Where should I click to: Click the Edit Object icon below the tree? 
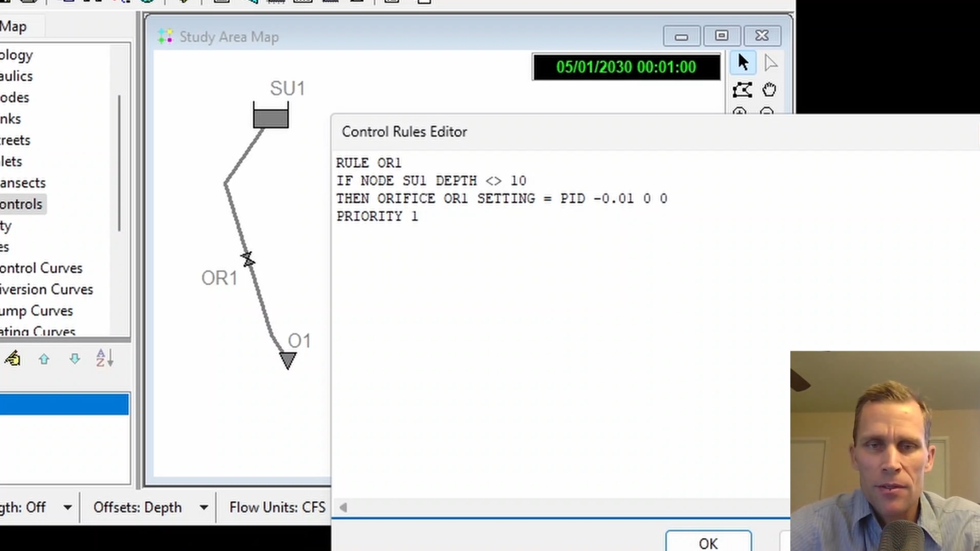click(13, 358)
